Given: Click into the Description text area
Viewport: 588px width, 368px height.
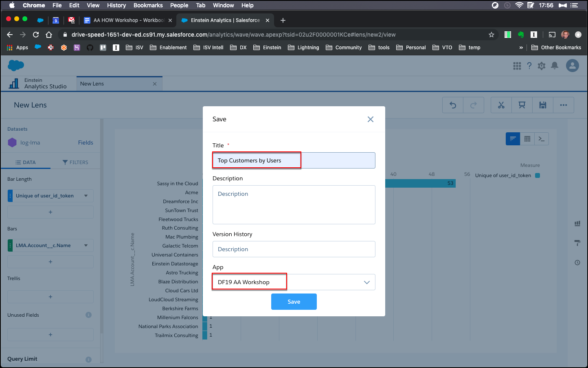Looking at the screenshot, I should (x=294, y=205).
